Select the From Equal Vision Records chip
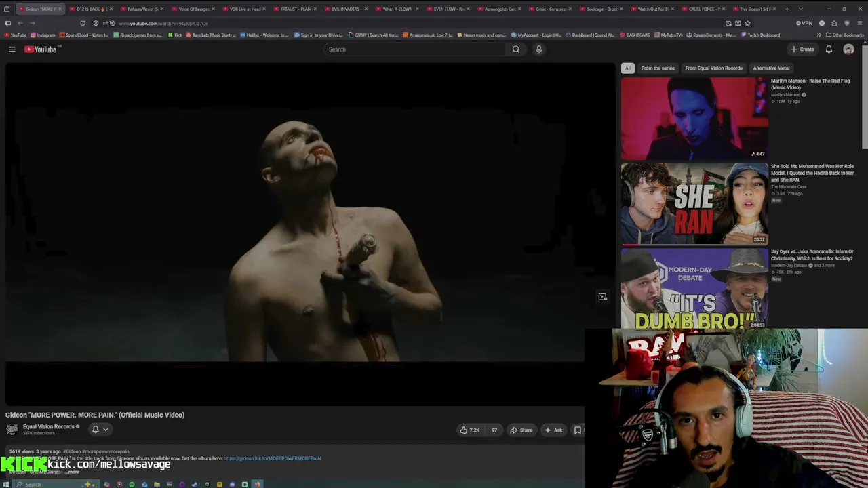 pos(713,68)
